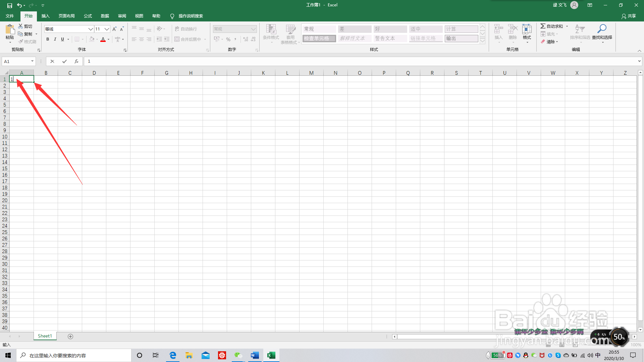This screenshot has width=644, height=362.
Task: Open the 公式 ribbon tab
Action: (x=88, y=16)
